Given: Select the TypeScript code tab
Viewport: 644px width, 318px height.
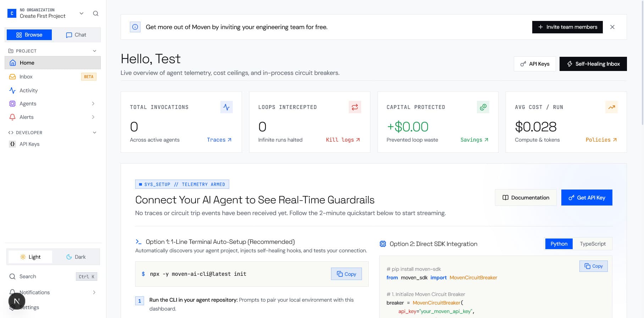Looking at the screenshot, I should tap(593, 244).
